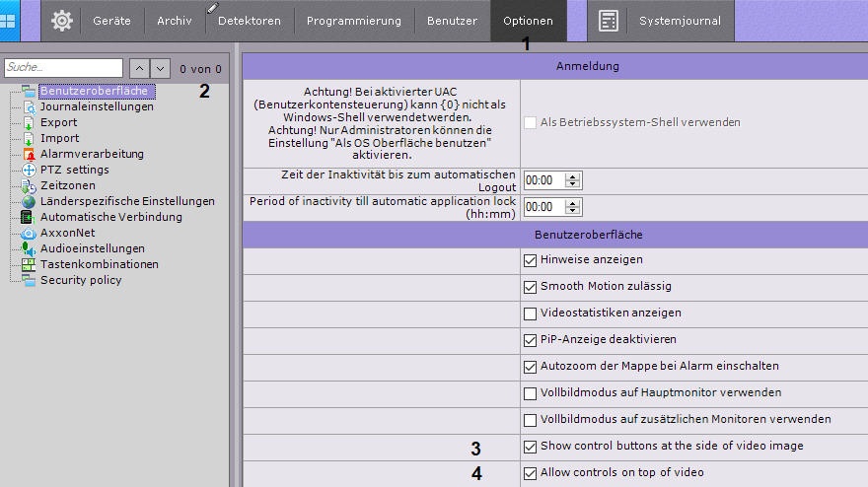This screenshot has width=868, height=487.
Task: Enable Videostatistiken anzeigen checkbox
Action: click(531, 313)
